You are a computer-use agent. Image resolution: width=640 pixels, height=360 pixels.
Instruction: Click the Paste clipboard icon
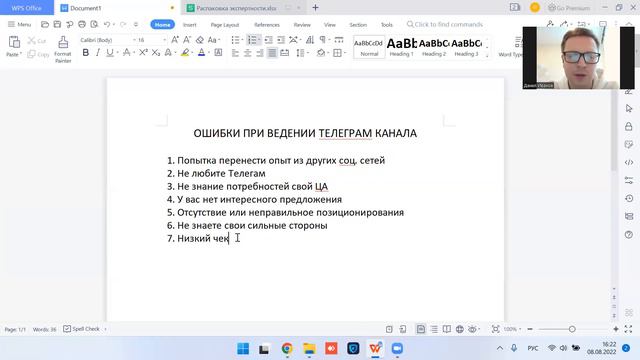[x=14, y=42]
